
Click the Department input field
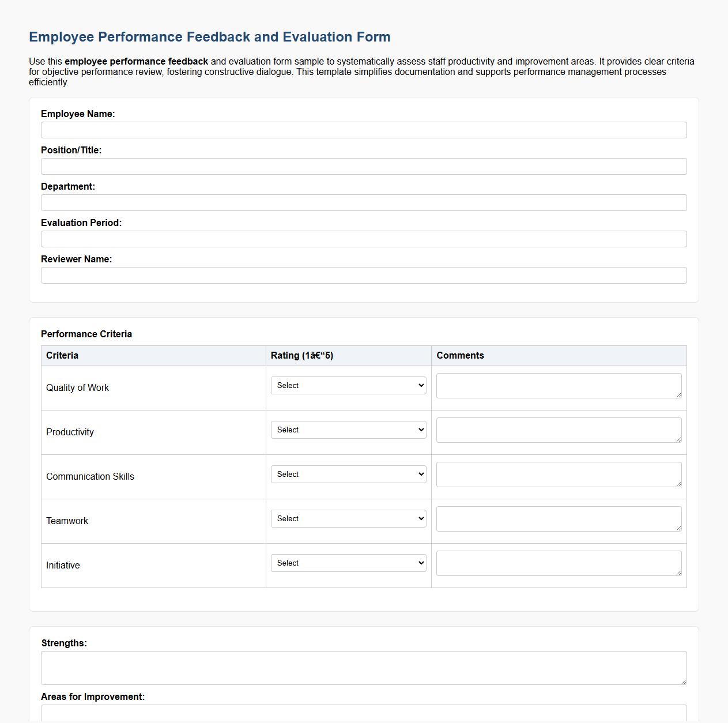[363, 202]
